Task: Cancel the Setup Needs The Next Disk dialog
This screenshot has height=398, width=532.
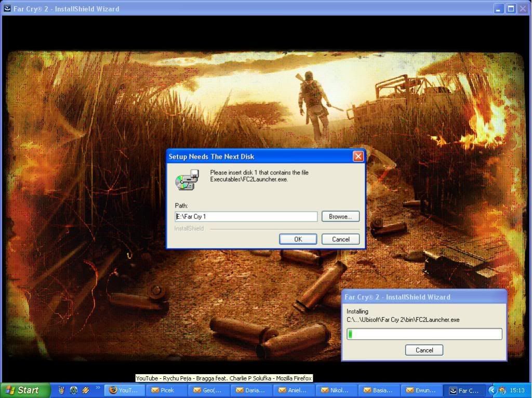Action: (340, 239)
